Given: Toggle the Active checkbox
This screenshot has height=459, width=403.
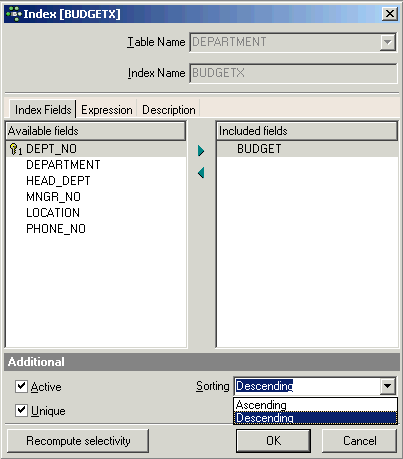Looking at the screenshot, I should pyautogui.click(x=21, y=386).
